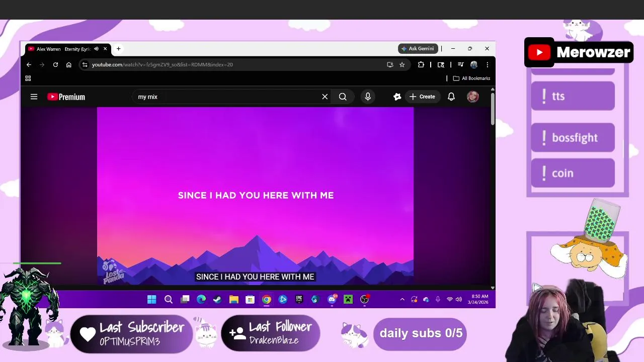Launch Microsoft Edge from the taskbar

point(201,300)
